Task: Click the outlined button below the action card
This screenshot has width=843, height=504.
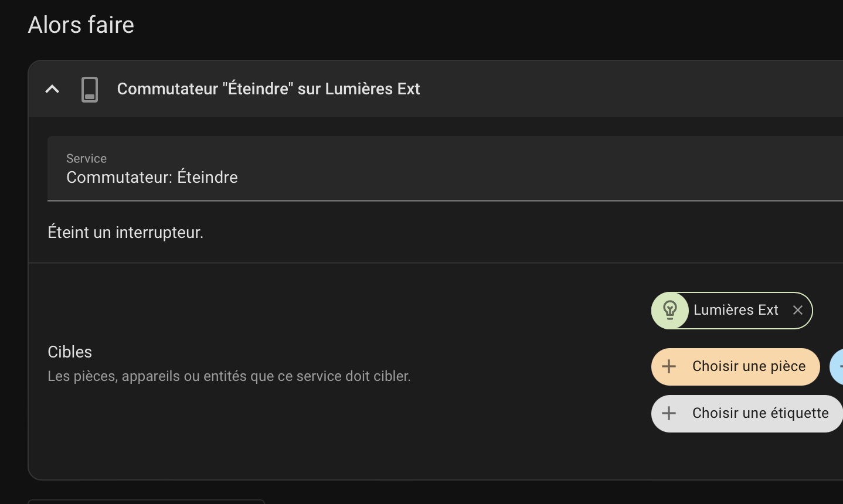Action: click(146, 502)
